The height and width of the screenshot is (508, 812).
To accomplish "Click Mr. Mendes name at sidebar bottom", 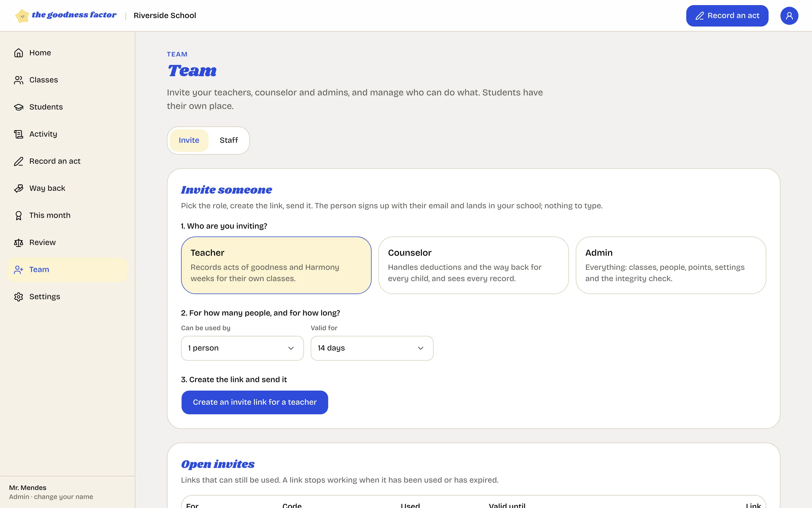I will [28, 487].
